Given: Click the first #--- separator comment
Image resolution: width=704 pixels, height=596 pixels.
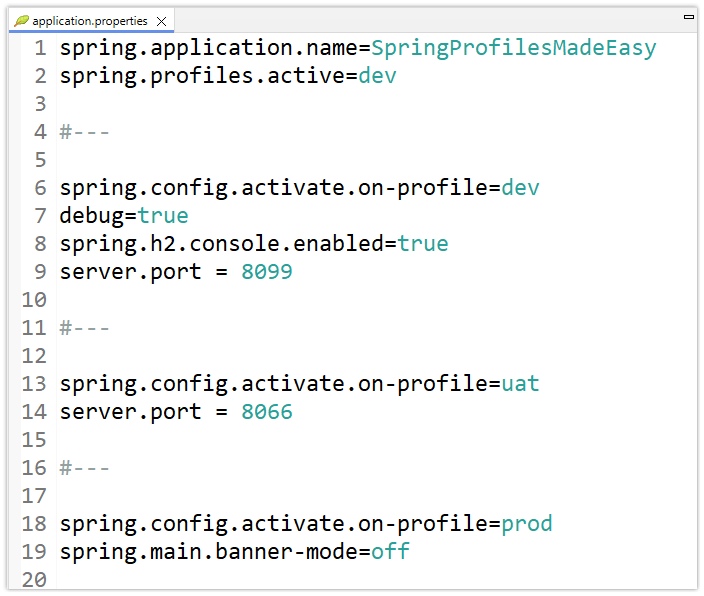Looking at the screenshot, I should click(84, 132).
